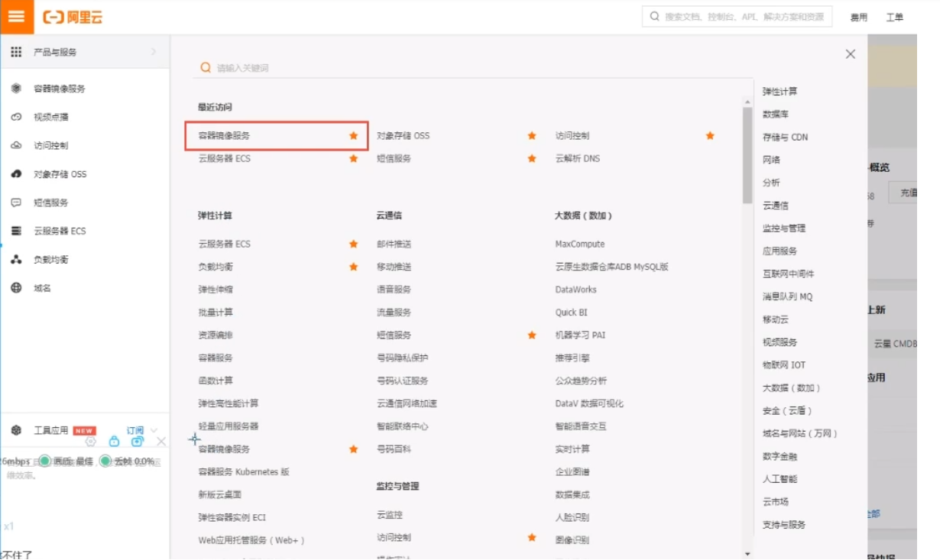940x560 pixels.
Task: Unstar 云服务器 ECS in 最近访问
Action: (x=353, y=158)
